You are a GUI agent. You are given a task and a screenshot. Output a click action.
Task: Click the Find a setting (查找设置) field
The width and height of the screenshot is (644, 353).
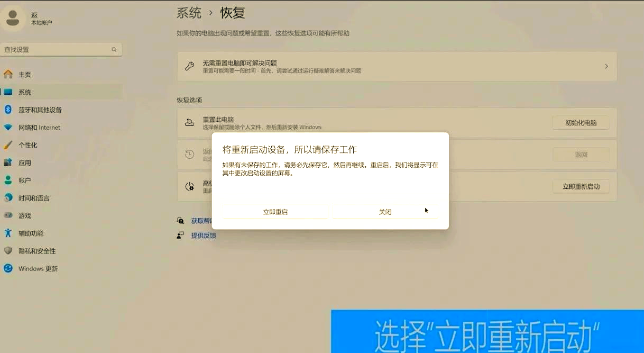[x=56, y=49]
